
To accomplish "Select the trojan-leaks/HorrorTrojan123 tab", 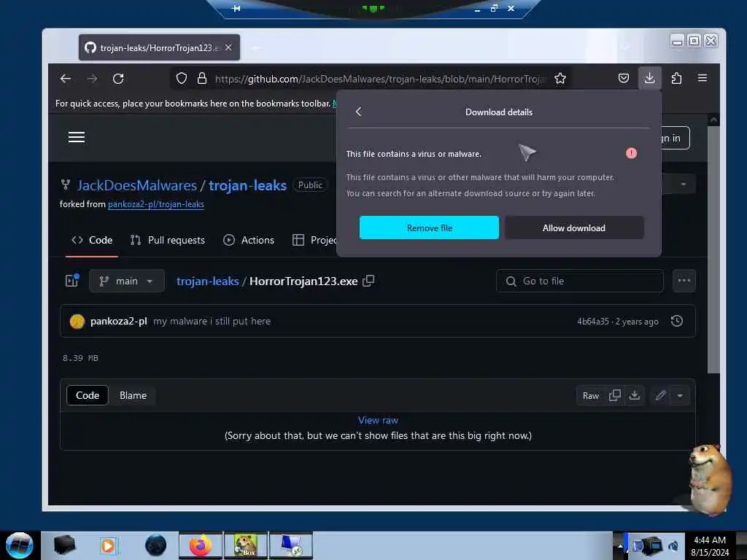I will 159,47.
